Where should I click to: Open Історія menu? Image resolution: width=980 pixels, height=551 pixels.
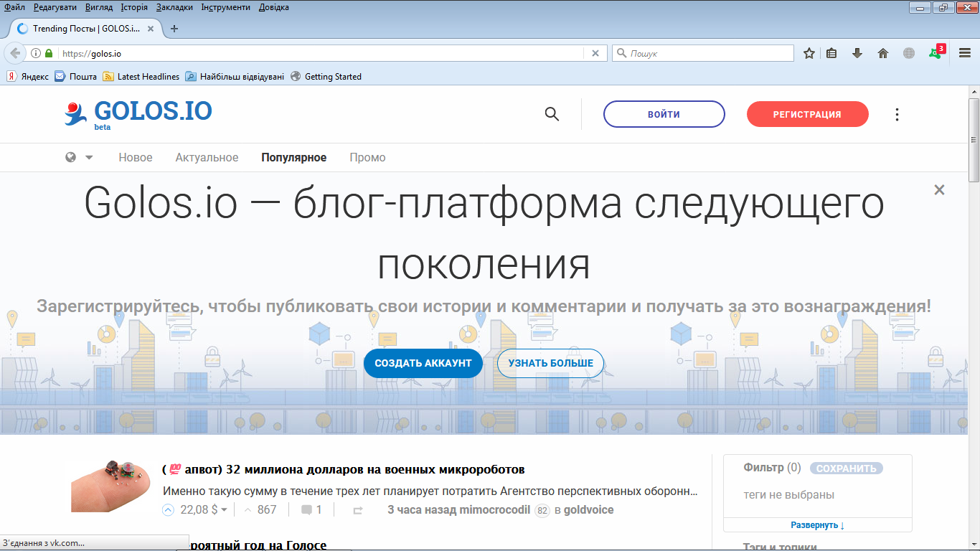[x=133, y=7]
